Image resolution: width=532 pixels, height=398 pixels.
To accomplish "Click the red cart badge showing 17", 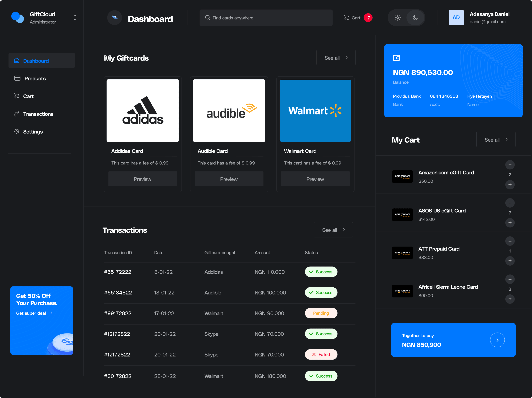I will click(x=368, y=18).
